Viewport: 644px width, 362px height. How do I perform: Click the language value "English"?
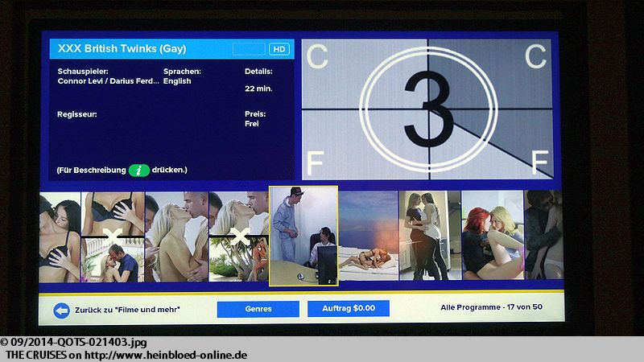point(177,81)
